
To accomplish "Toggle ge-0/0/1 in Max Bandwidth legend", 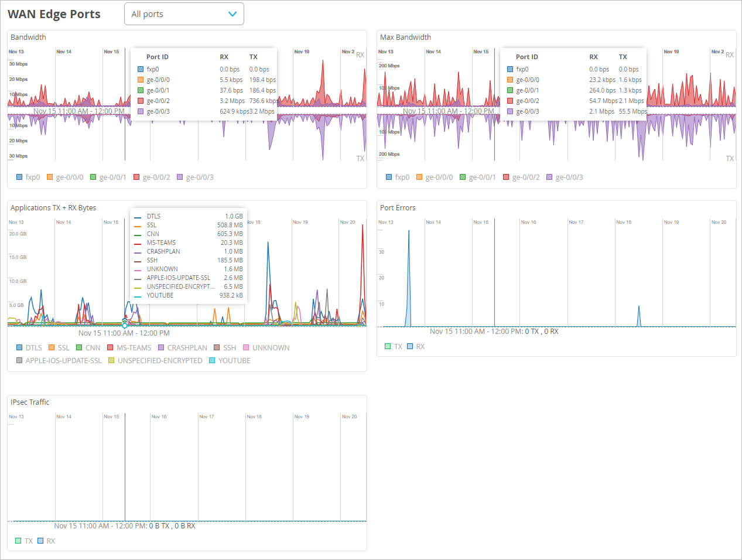I will 477,177.
